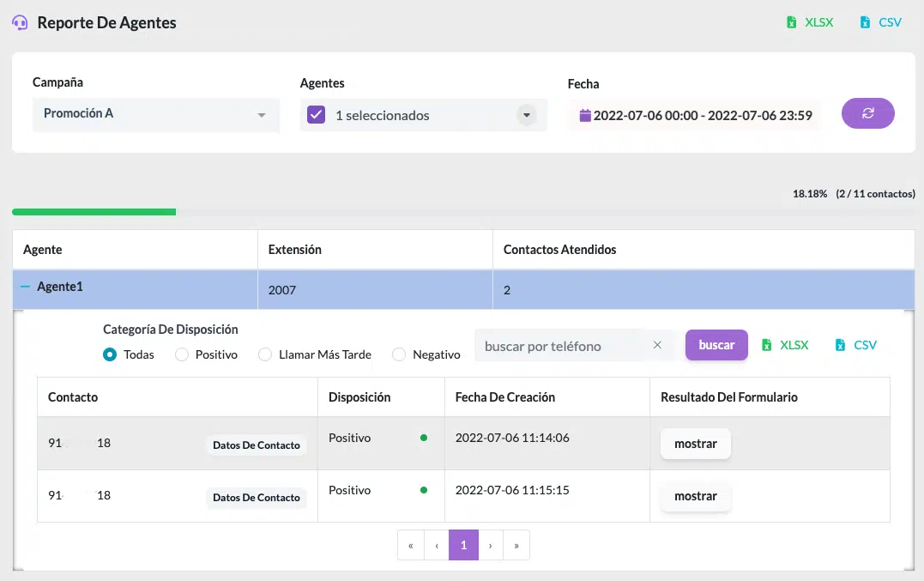The image size is (924, 581).
Task: Collapse the Agente1 row with minus icon
Action: pyautogui.click(x=25, y=287)
